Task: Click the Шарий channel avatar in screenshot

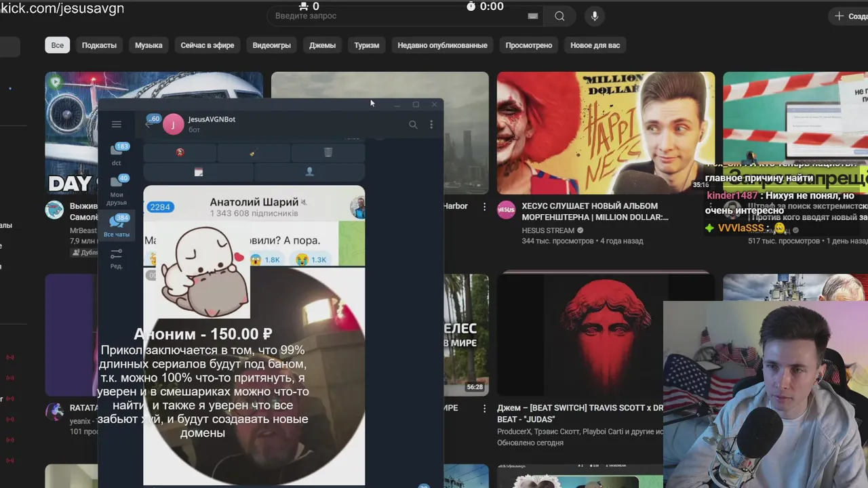Action: click(x=357, y=207)
